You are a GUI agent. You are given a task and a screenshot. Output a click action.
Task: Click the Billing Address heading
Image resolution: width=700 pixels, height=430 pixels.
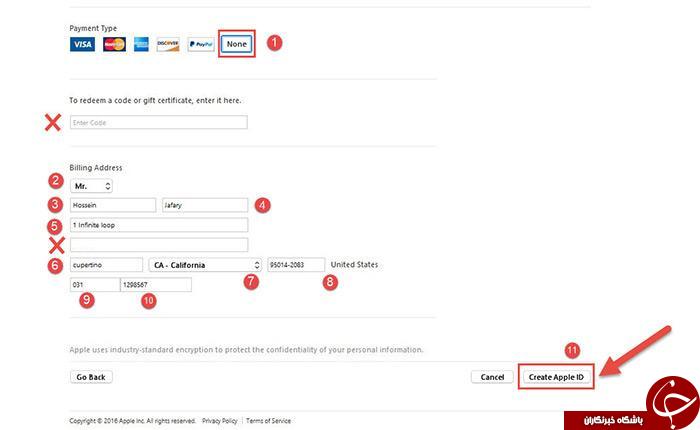click(x=96, y=168)
